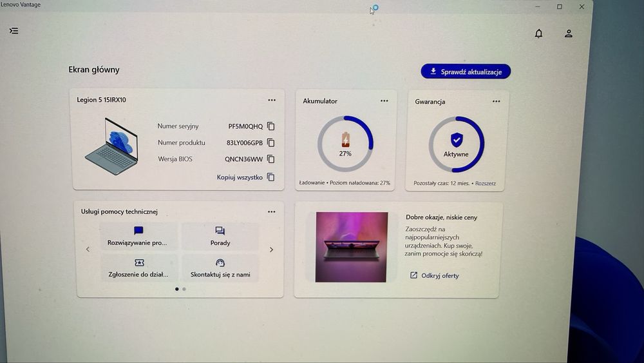Click Pozostały czas: 12 mies. text

[x=442, y=183]
